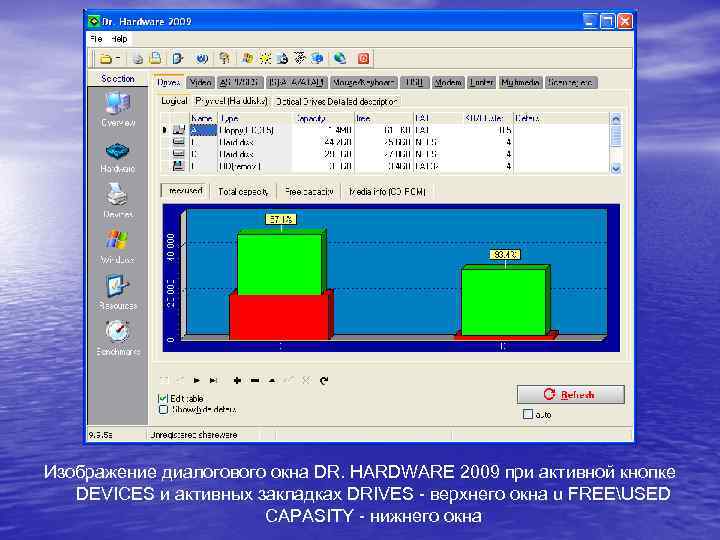Select the 93.4% label above the second chart bar

pyautogui.click(x=505, y=254)
